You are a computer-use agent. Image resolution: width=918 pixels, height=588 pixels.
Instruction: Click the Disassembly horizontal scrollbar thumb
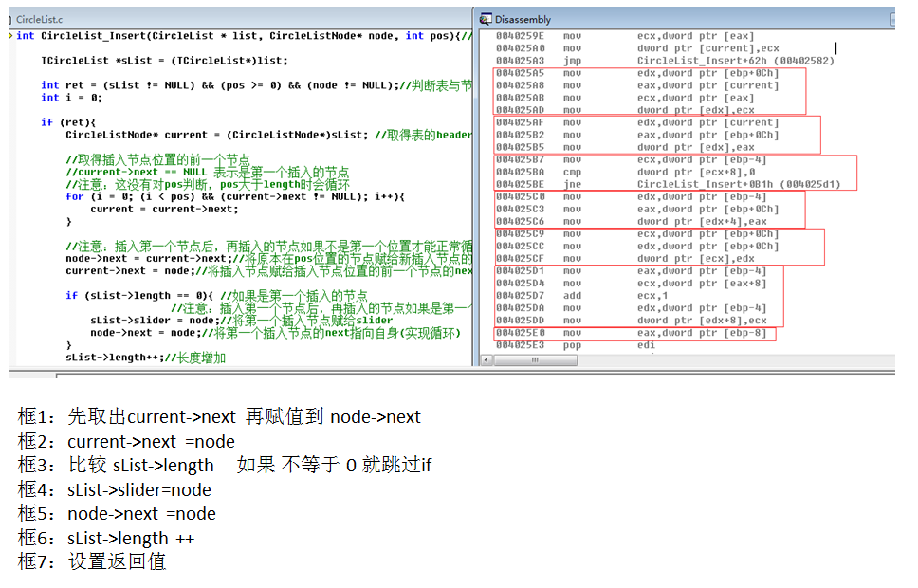[x=535, y=359]
